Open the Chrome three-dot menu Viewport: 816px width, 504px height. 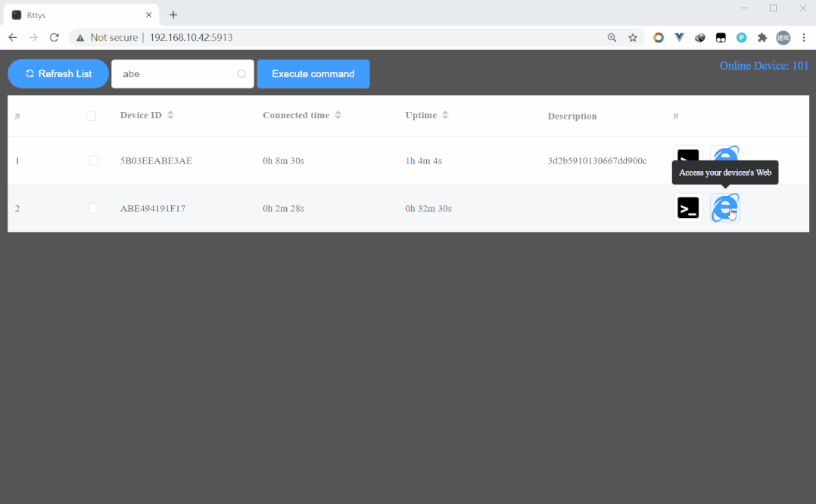(804, 37)
